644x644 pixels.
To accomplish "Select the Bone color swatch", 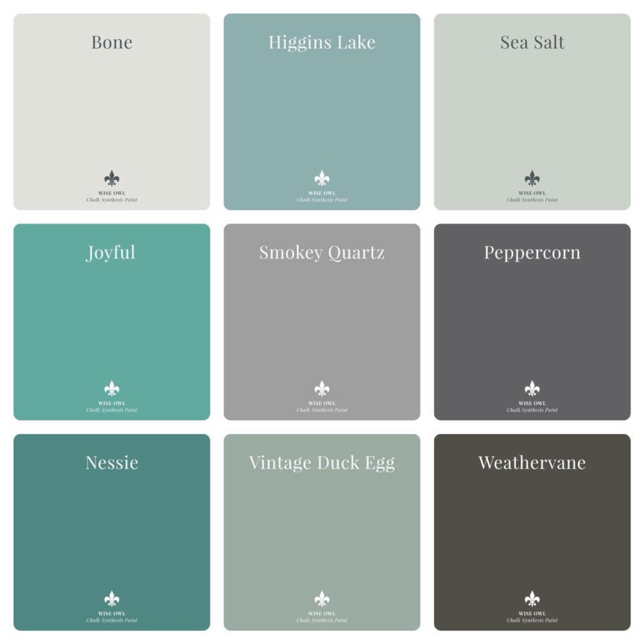I will pyautogui.click(x=112, y=112).
